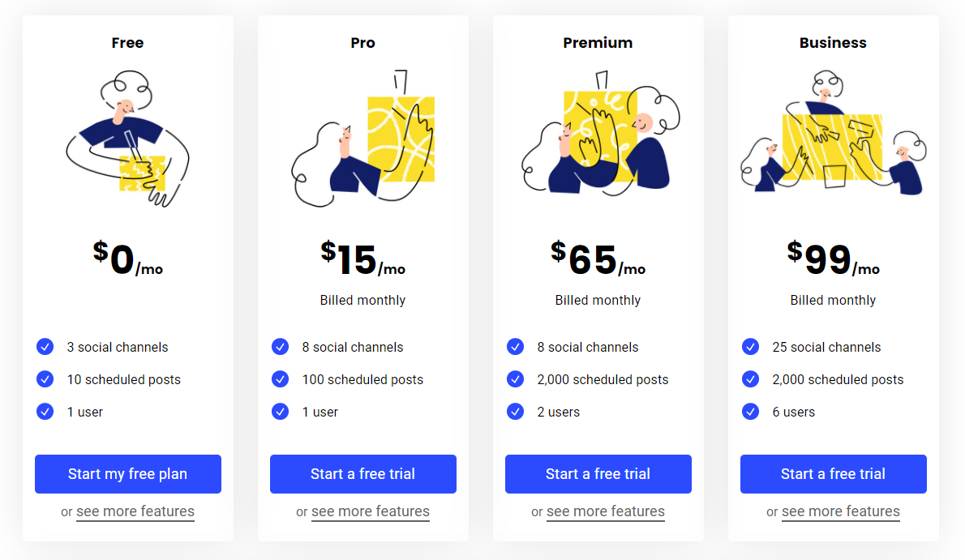Start a free trial for Pro

(x=363, y=474)
